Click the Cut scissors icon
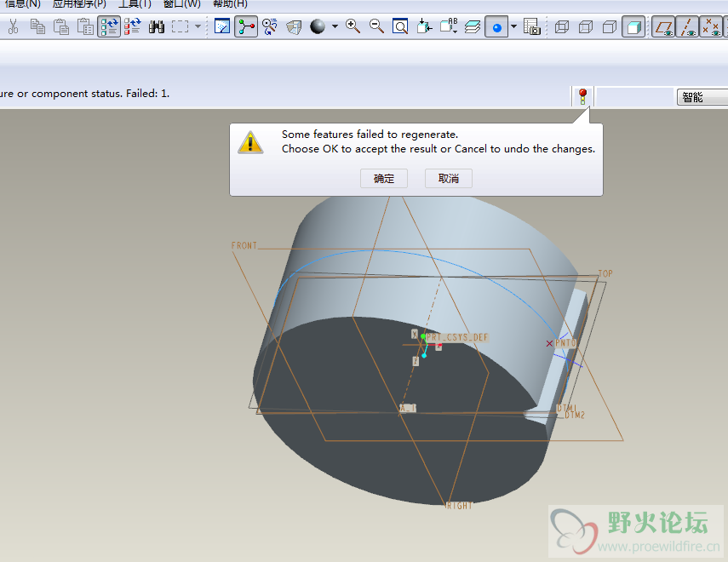728x562 pixels. click(x=14, y=26)
